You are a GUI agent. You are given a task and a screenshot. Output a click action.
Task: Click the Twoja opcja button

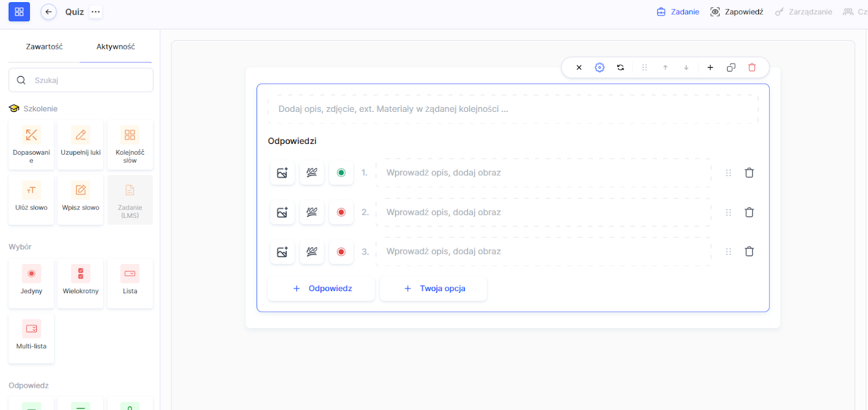pyautogui.click(x=433, y=288)
